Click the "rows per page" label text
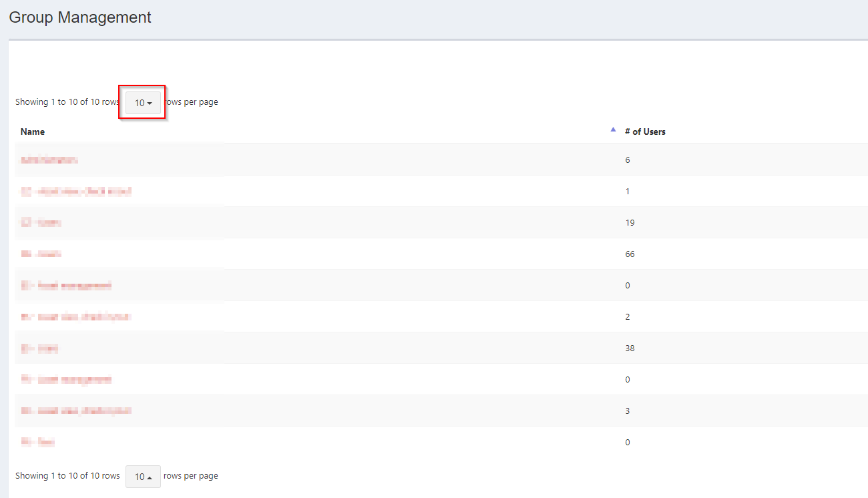 (192, 101)
